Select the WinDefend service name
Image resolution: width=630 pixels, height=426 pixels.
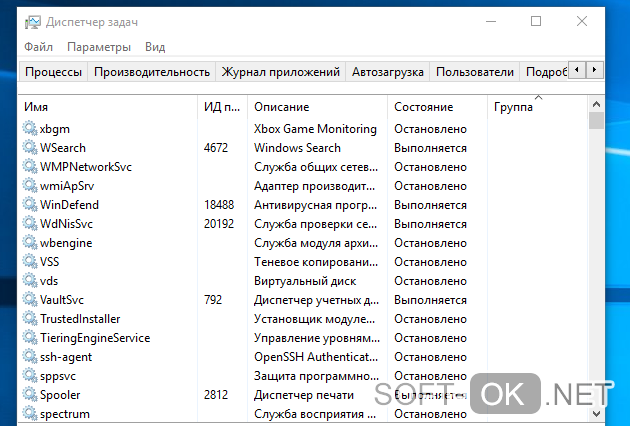click(69, 205)
